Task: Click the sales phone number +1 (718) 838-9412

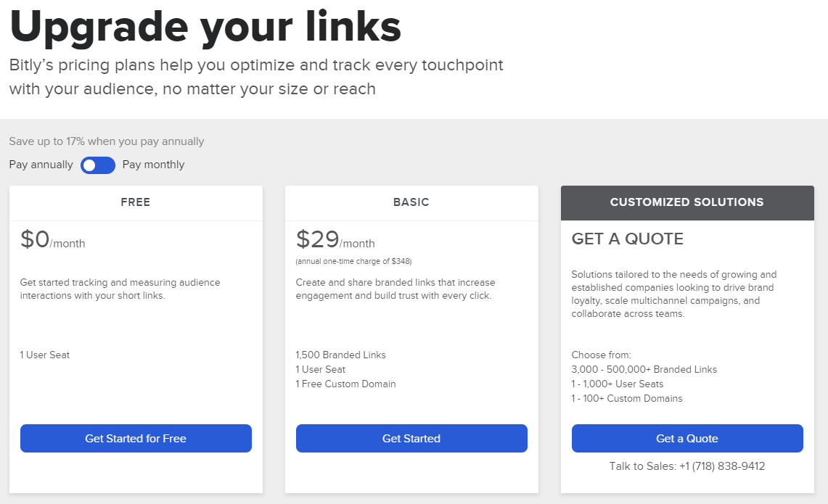Action: pos(722,466)
